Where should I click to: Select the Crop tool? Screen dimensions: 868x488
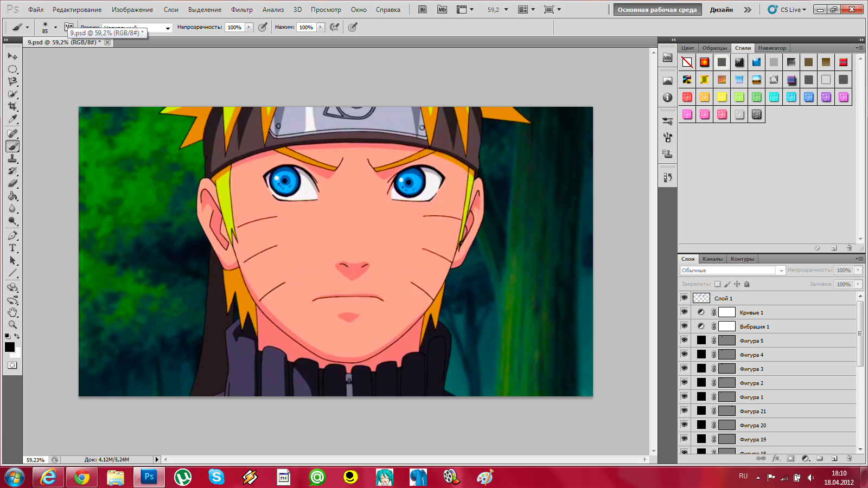tap(12, 106)
